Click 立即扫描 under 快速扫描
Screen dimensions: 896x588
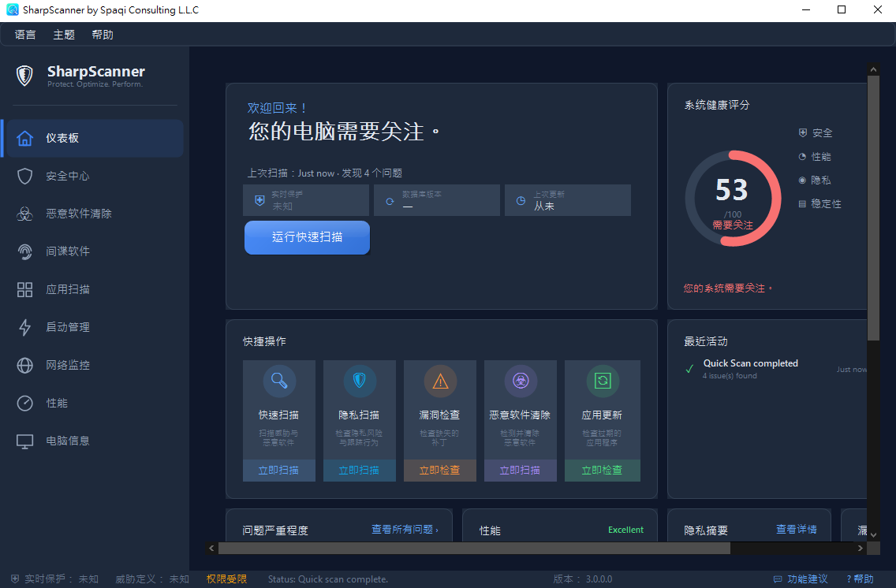pyautogui.click(x=279, y=471)
